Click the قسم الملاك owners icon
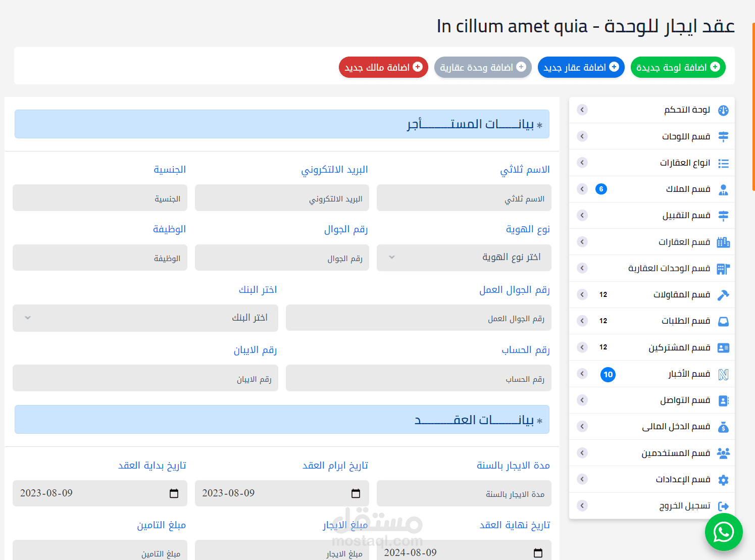This screenshot has height=560, width=755. click(x=724, y=189)
